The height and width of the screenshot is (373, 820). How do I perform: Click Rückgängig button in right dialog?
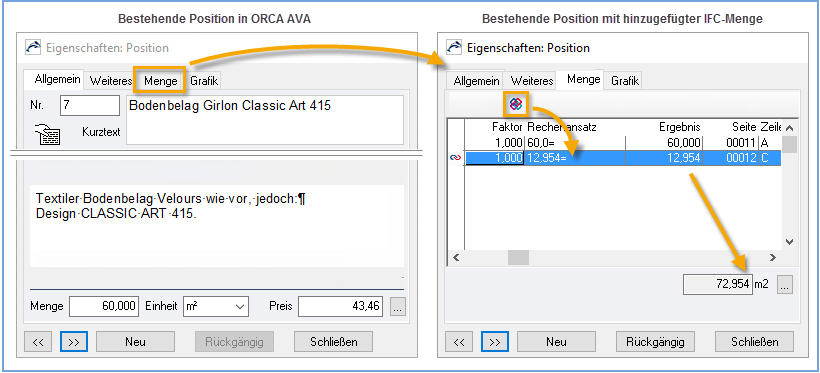pyautogui.click(x=655, y=342)
